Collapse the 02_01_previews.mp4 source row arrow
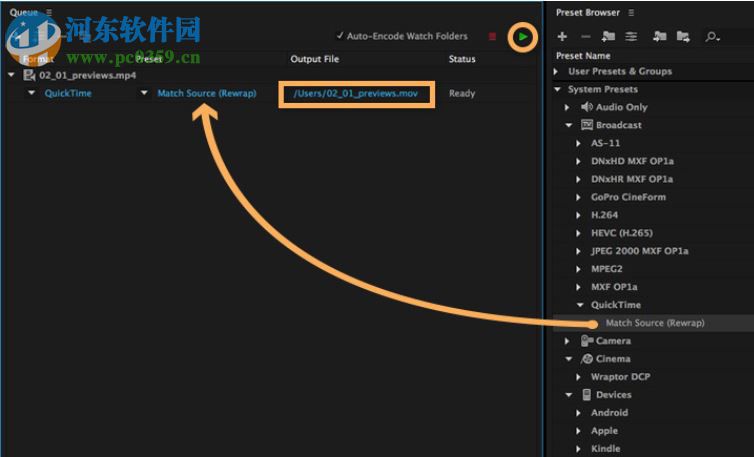 [11, 75]
